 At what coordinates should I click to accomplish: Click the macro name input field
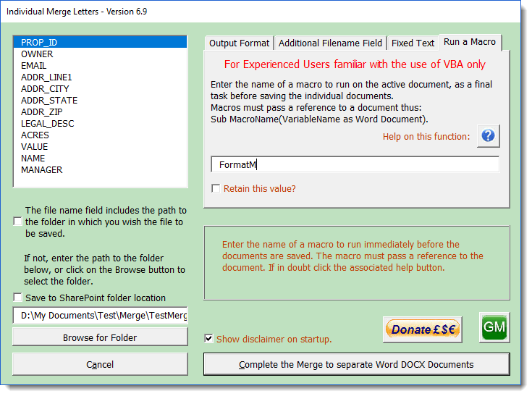click(355, 164)
